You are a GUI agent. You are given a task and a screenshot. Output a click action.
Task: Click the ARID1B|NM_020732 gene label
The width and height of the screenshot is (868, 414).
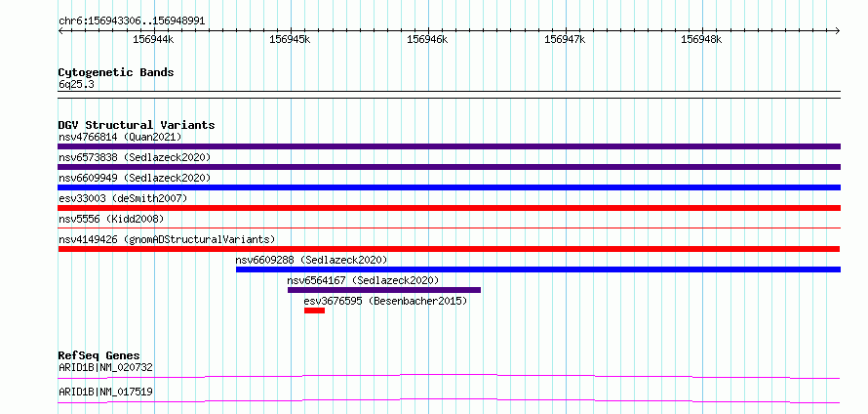[x=105, y=367]
